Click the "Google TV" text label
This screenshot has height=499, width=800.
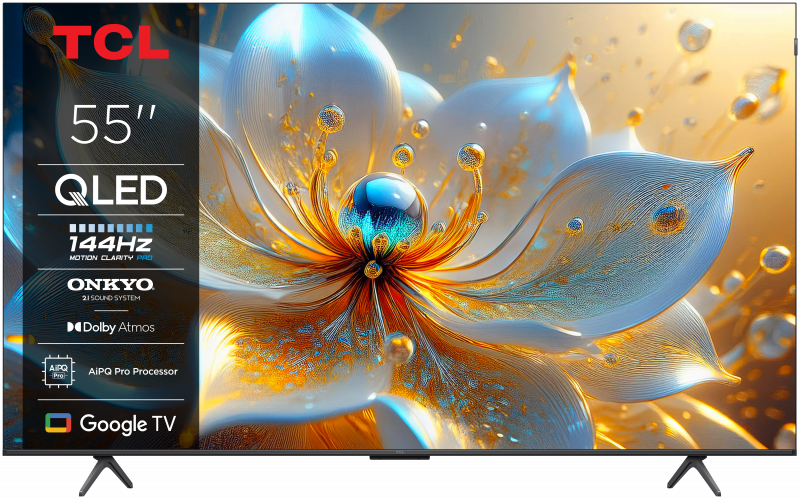tap(127, 424)
